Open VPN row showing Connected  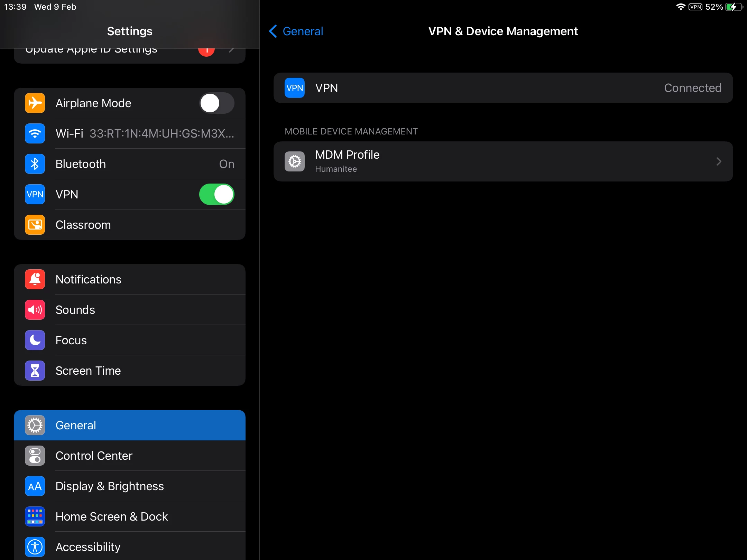503,88
